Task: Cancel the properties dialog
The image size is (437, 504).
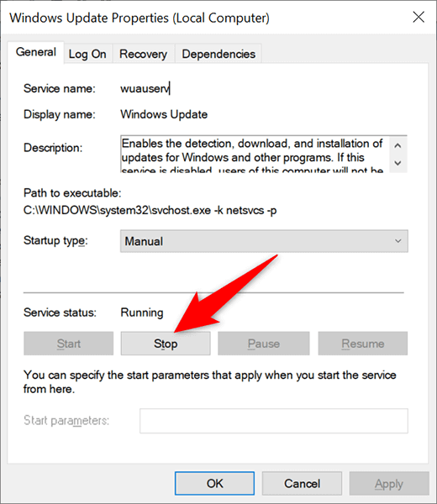Action: 302,484
